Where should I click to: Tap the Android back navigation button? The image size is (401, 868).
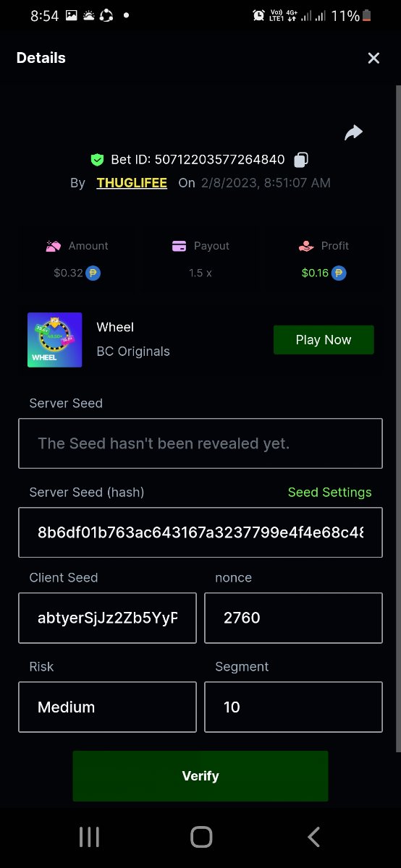313,837
